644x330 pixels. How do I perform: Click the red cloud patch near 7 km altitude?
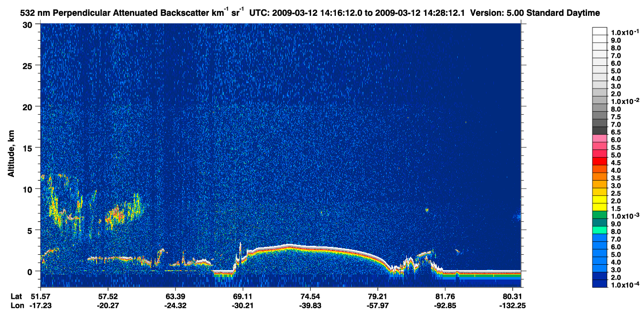[x=118, y=214]
